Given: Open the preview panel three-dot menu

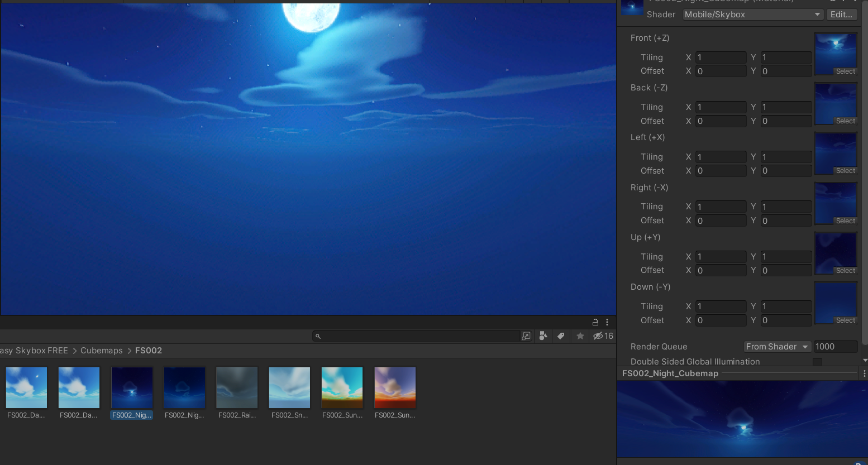Looking at the screenshot, I should click(x=864, y=373).
